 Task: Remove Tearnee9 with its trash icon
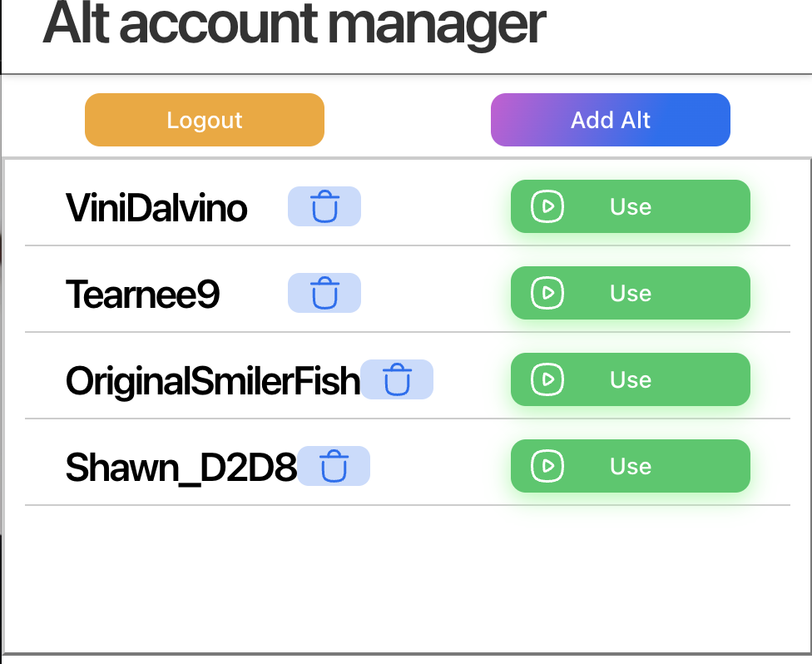(x=324, y=293)
